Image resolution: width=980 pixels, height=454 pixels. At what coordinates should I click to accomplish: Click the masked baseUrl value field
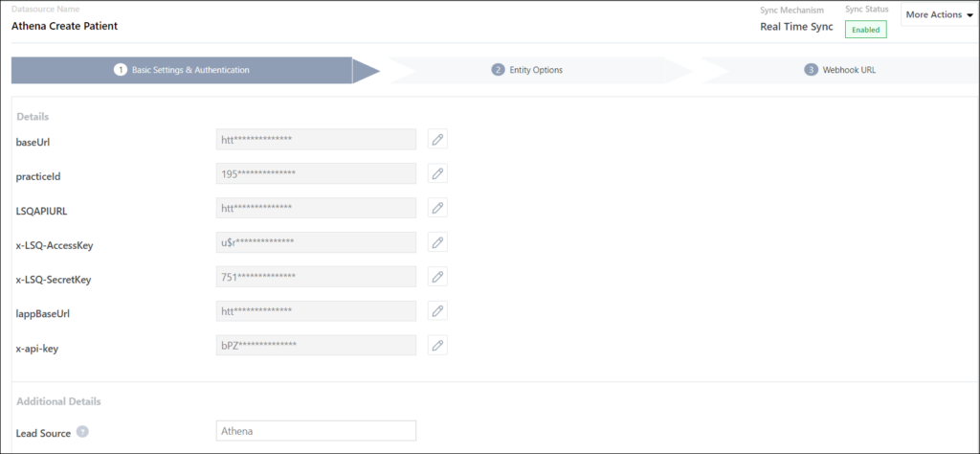pos(316,140)
